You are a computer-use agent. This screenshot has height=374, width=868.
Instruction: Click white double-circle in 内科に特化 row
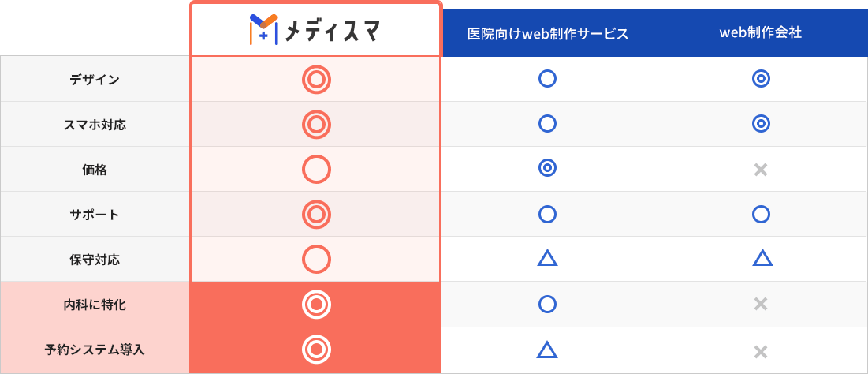click(316, 305)
